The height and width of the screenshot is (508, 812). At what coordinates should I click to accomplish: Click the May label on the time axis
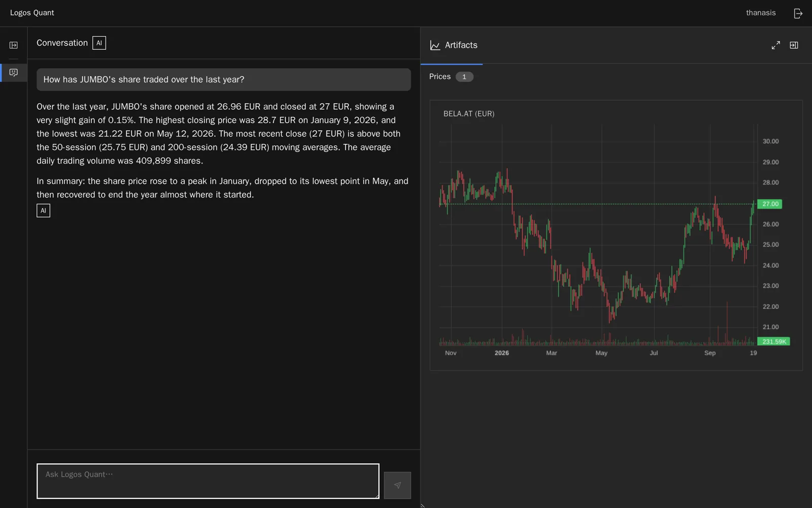[601, 353]
